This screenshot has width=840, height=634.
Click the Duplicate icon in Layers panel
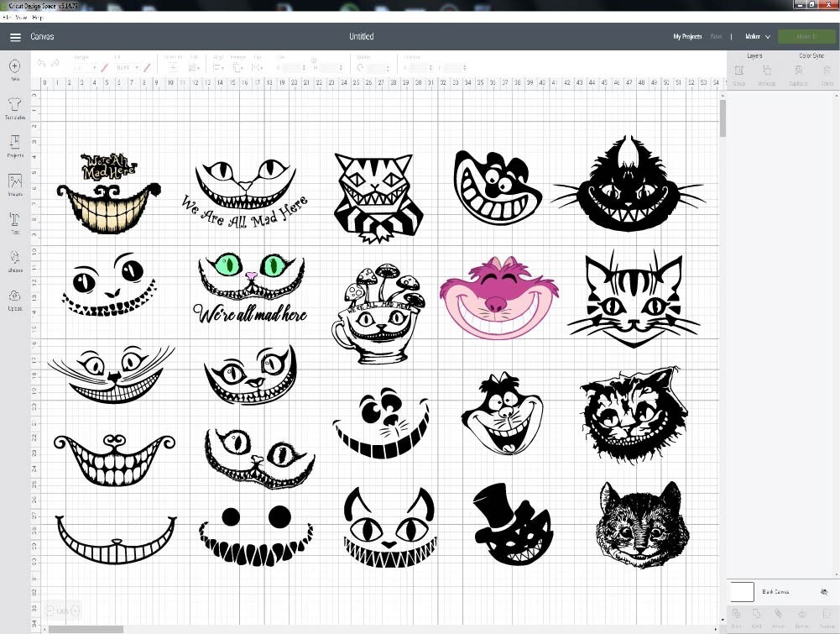pyautogui.click(x=798, y=71)
